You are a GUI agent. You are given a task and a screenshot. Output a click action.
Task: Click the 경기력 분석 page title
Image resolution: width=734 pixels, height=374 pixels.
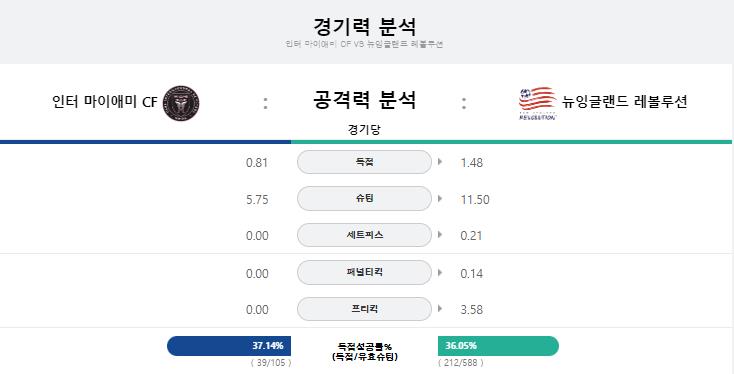[364, 26]
